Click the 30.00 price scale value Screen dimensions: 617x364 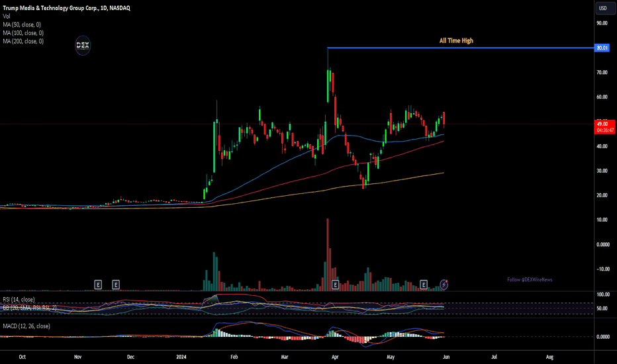click(x=602, y=171)
